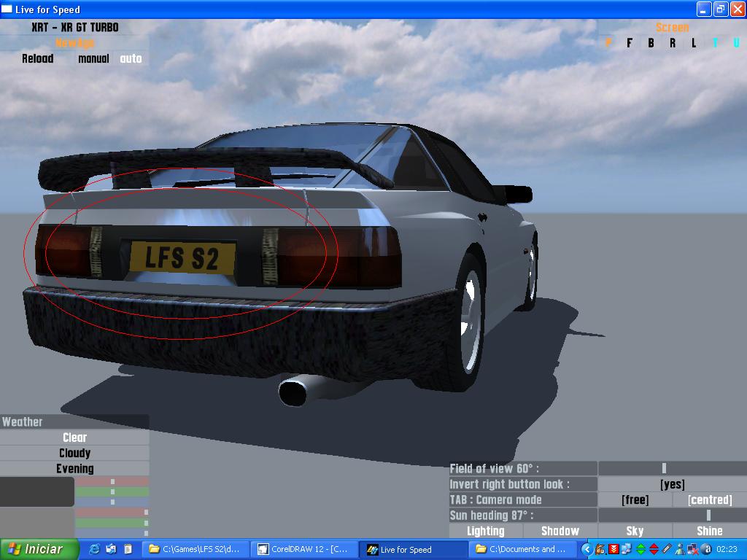Click the Sun heading 87° label
The height and width of the screenshot is (560, 747).
click(523, 516)
